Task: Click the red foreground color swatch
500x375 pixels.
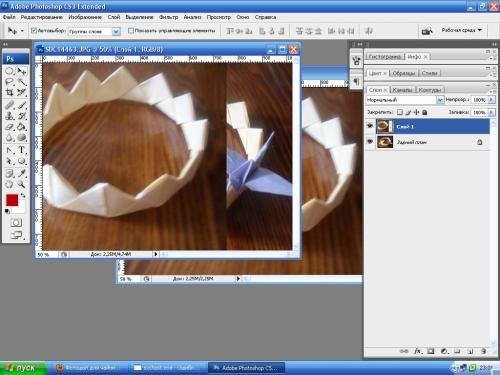Action: pyautogui.click(x=12, y=200)
